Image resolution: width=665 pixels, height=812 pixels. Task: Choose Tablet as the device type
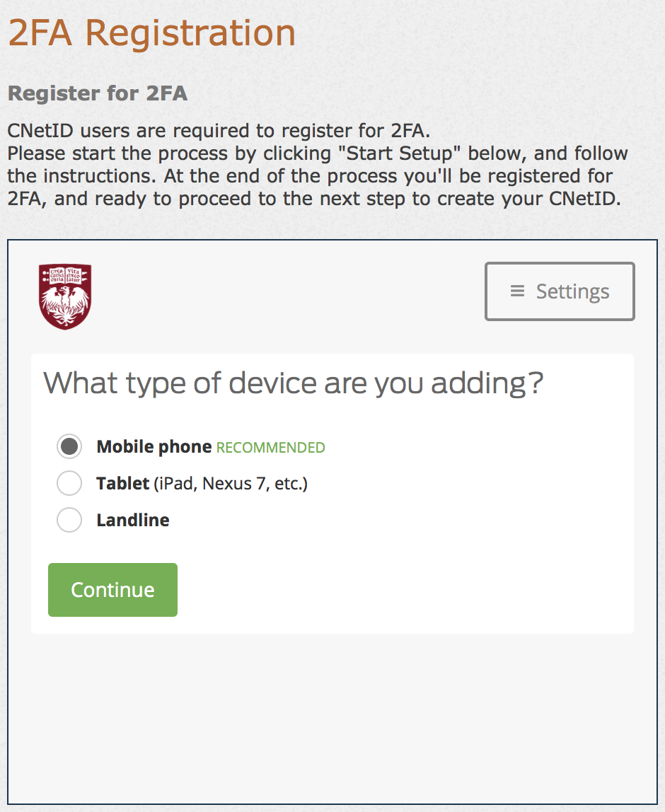point(69,483)
